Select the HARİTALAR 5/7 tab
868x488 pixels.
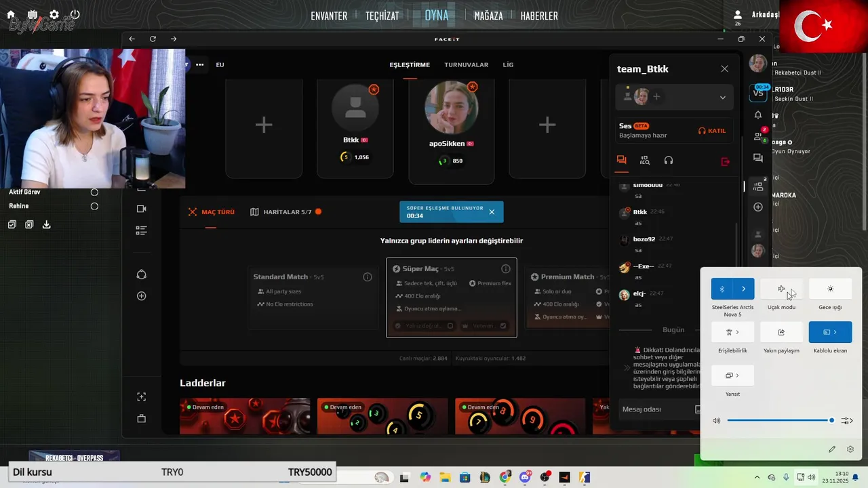pyautogui.click(x=285, y=212)
